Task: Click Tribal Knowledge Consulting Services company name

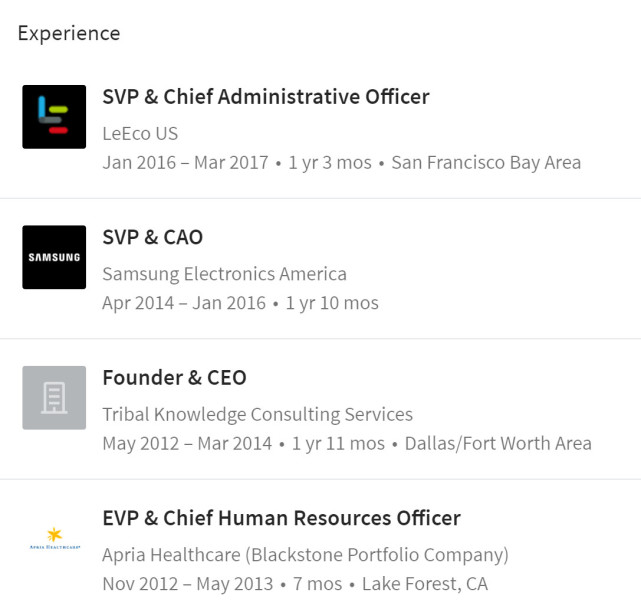Action: (257, 414)
